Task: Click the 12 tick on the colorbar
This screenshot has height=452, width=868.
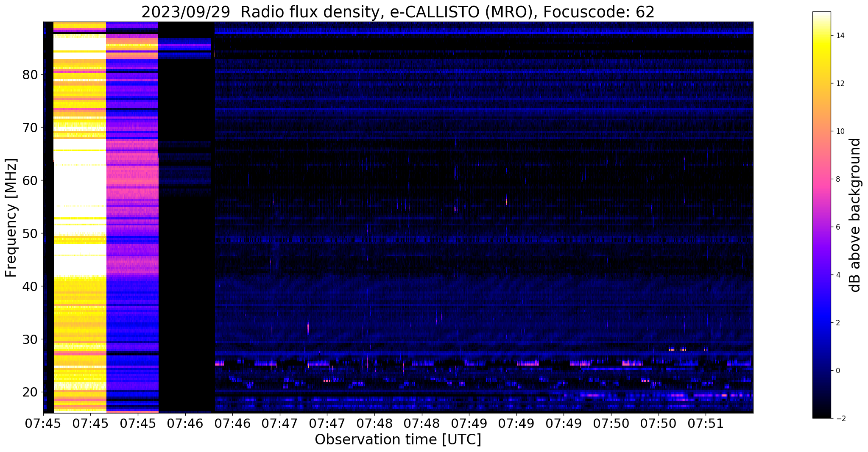Action: click(x=839, y=83)
